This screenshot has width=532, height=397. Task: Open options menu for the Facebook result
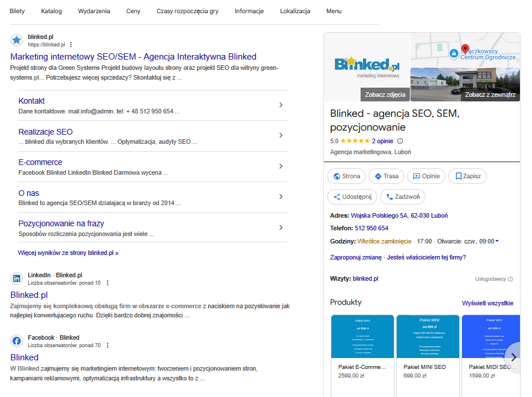107,345
